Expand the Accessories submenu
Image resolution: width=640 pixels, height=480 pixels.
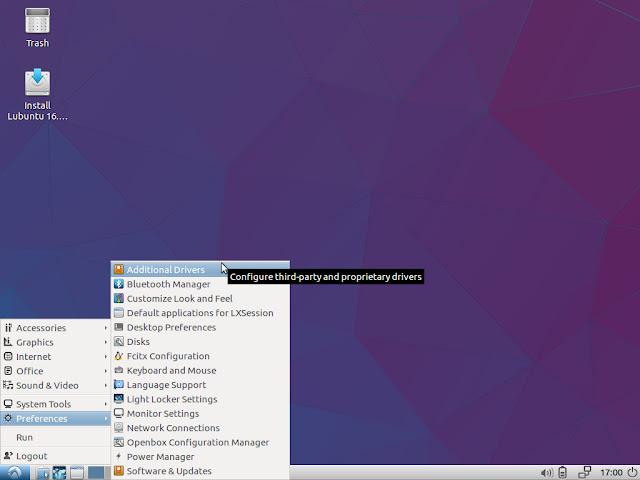56,328
